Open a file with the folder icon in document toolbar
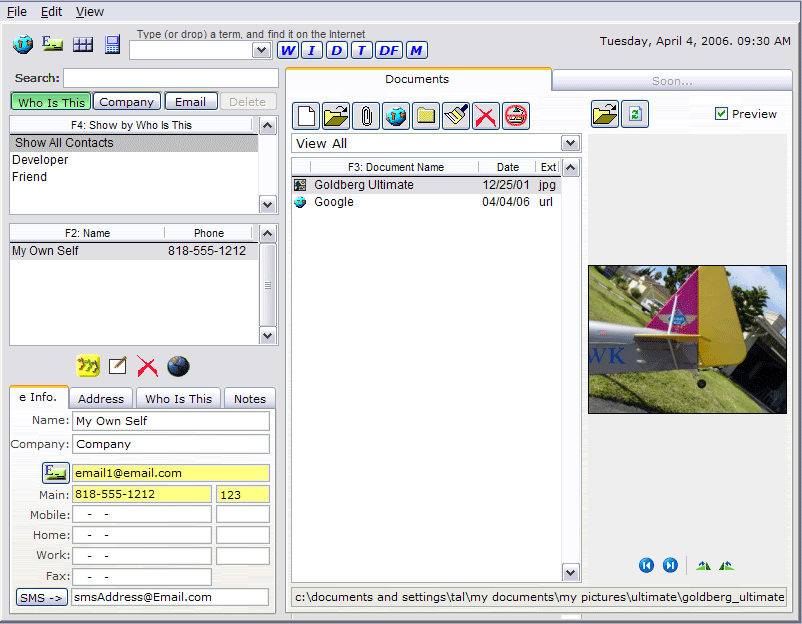The height and width of the screenshot is (624, 802). coord(336,116)
